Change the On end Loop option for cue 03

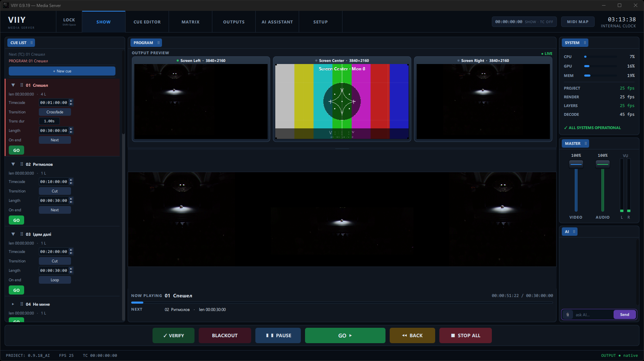pyautogui.click(x=55, y=280)
